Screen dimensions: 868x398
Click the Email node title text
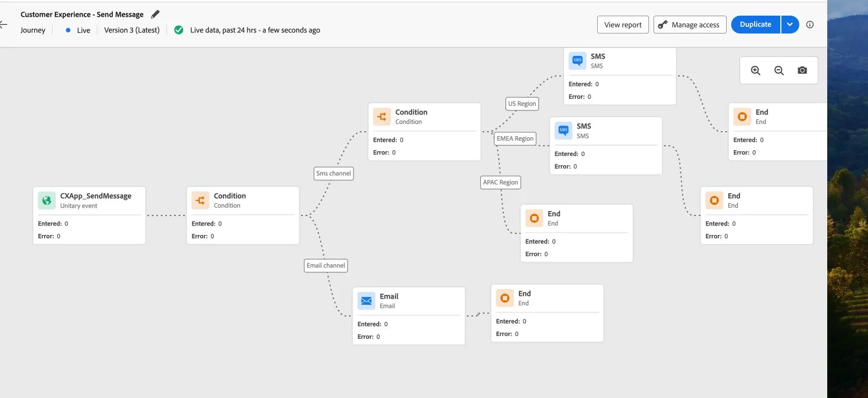[389, 296]
